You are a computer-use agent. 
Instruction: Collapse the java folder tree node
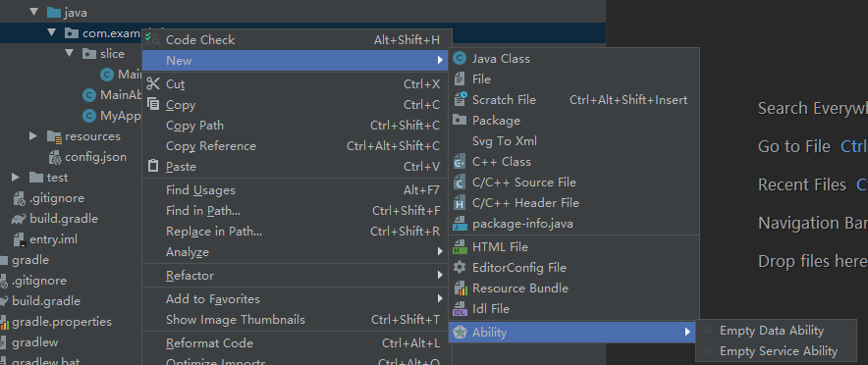pos(33,12)
